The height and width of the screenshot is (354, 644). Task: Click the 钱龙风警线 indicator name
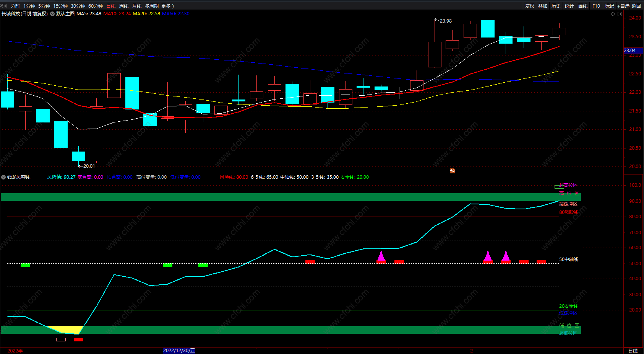(x=19, y=177)
